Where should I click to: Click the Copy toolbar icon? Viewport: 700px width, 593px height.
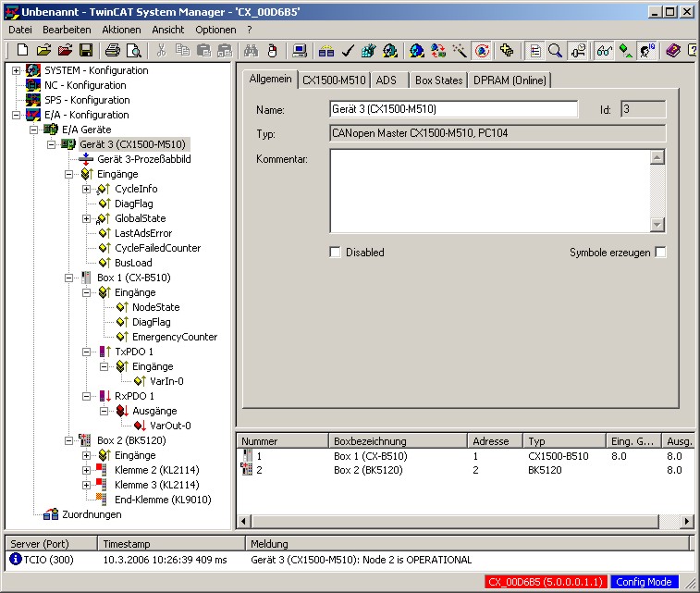[x=182, y=51]
